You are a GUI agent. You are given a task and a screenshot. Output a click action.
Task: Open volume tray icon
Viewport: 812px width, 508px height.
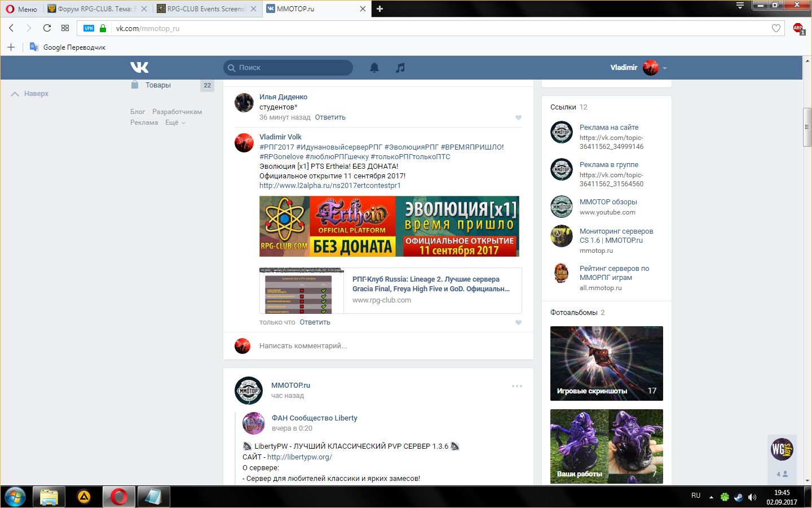click(752, 497)
